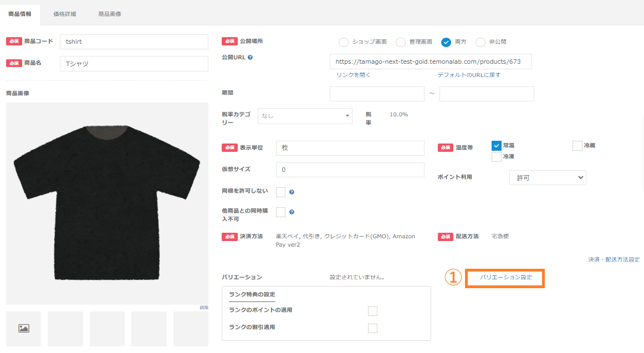Click the 期間 start date field
This screenshot has width=644, height=353.
(377, 94)
